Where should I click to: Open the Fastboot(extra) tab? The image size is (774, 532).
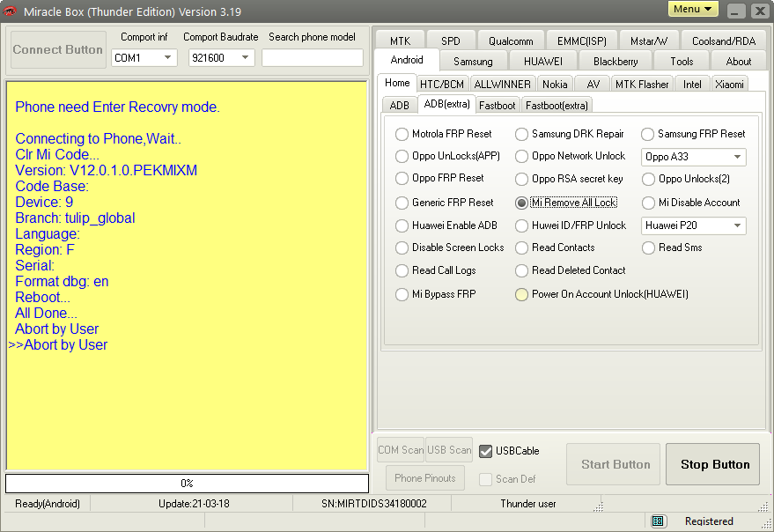pyautogui.click(x=557, y=105)
